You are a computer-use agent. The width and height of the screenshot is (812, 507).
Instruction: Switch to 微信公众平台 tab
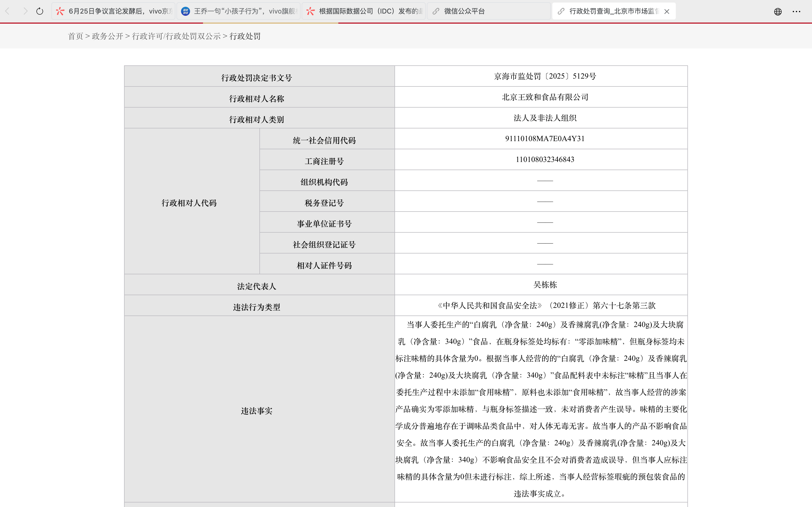pos(464,11)
